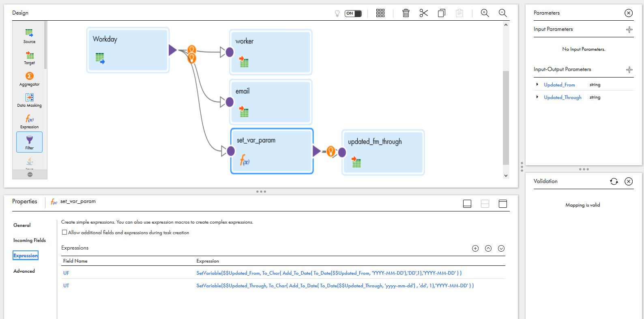
Task: Toggle the ON switch in Design toolbar
Action: (x=353, y=13)
